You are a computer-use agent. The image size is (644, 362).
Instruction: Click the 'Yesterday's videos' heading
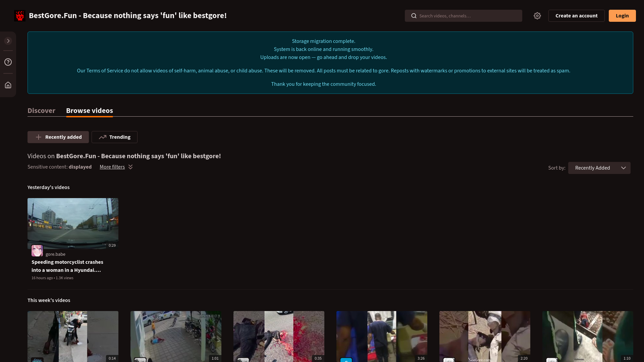point(49,187)
